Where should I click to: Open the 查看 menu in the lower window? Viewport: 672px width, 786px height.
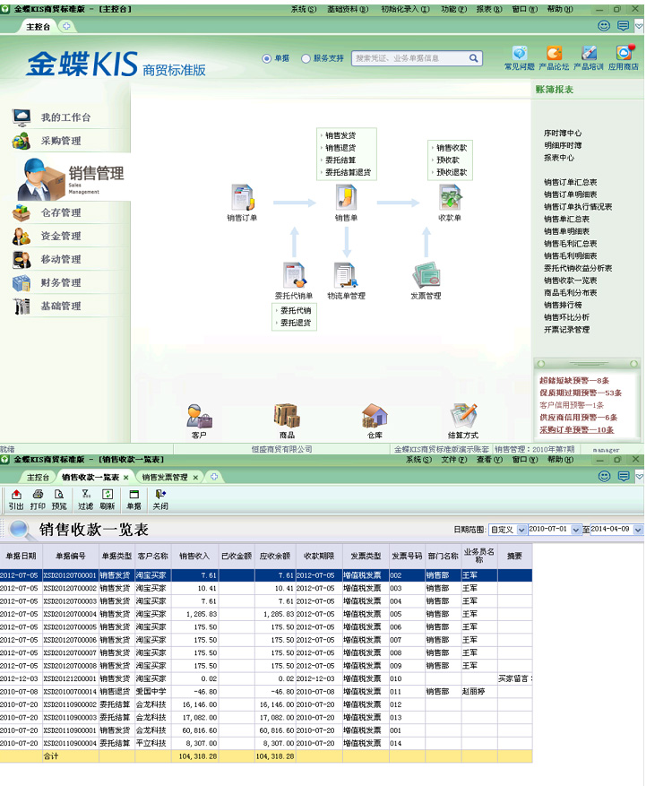pos(489,459)
